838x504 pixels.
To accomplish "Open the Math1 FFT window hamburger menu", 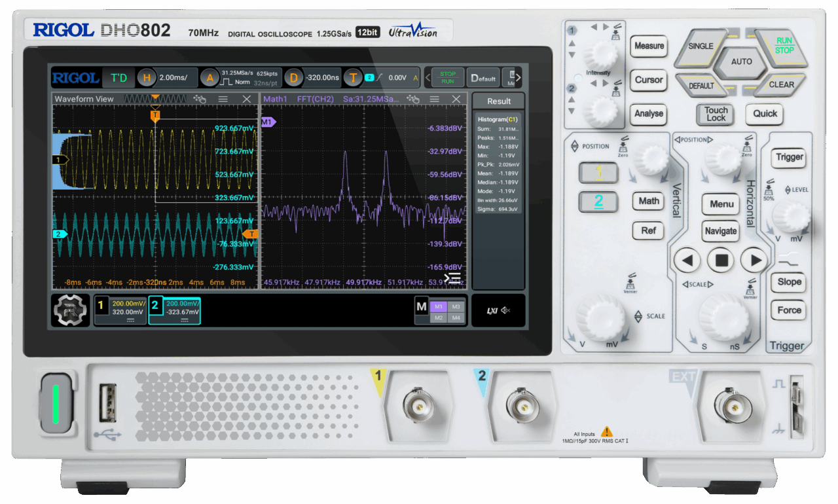I will pyautogui.click(x=434, y=99).
